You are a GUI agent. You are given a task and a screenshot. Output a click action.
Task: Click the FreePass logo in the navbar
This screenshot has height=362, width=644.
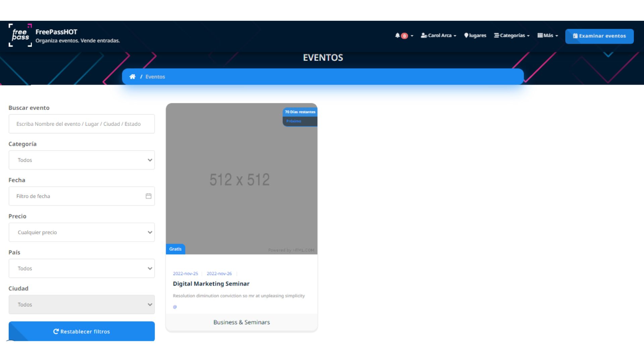(x=20, y=36)
